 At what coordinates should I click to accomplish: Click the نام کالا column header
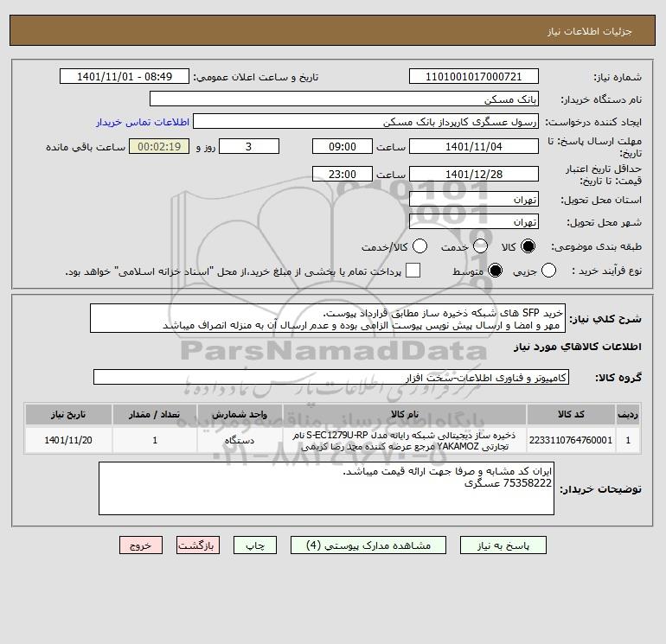pyautogui.click(x=405, y=414)
